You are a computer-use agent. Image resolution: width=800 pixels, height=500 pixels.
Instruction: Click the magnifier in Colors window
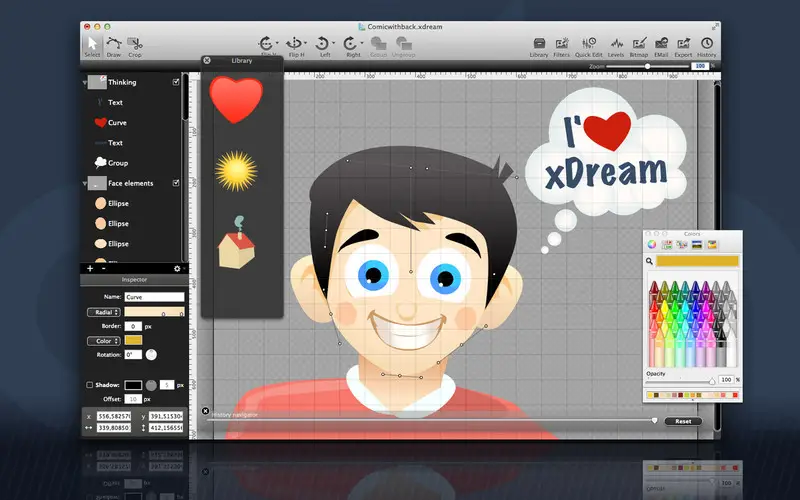(649, 261)
